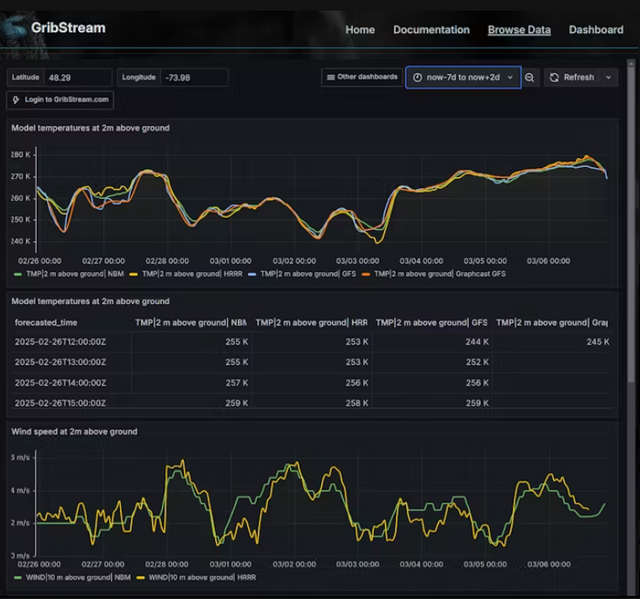640x599 pixels.
Task: Open the Documentation page
Action: [431, 30]
